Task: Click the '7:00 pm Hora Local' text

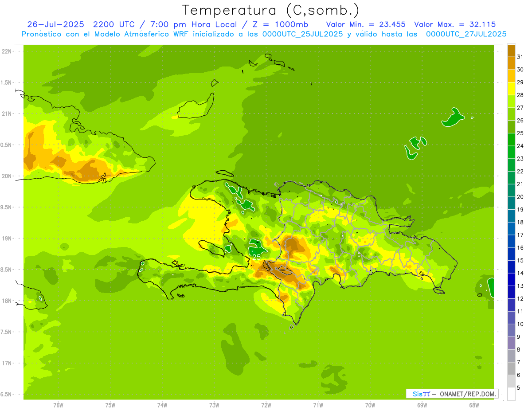Action: (192, 24)
